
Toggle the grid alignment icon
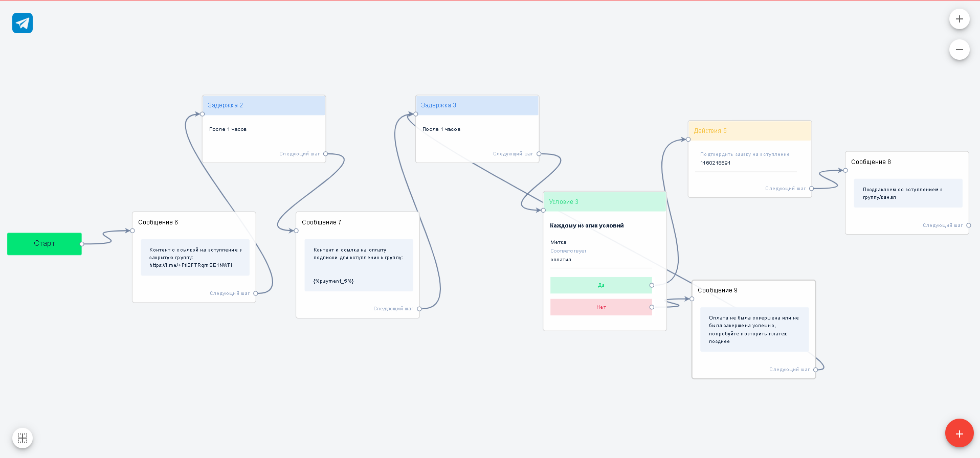point(23,438)
